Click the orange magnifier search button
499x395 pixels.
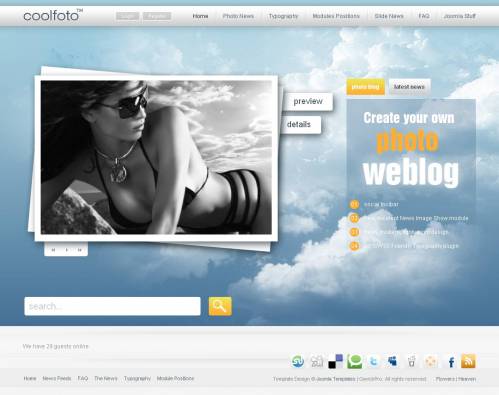coord(220,306)
